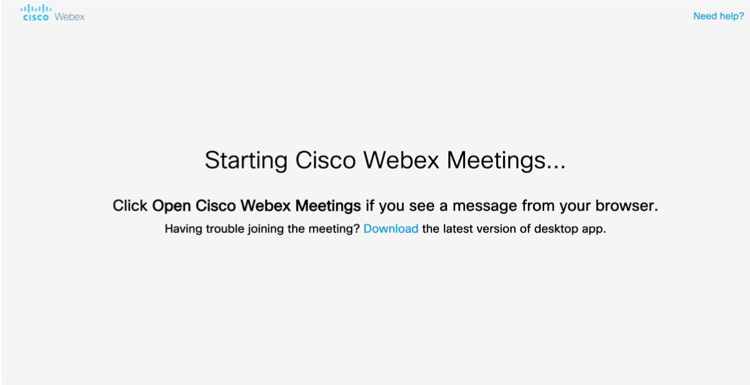Open the Need help? link
Viewport: 750px width, 385px height.
pos(718,16)
